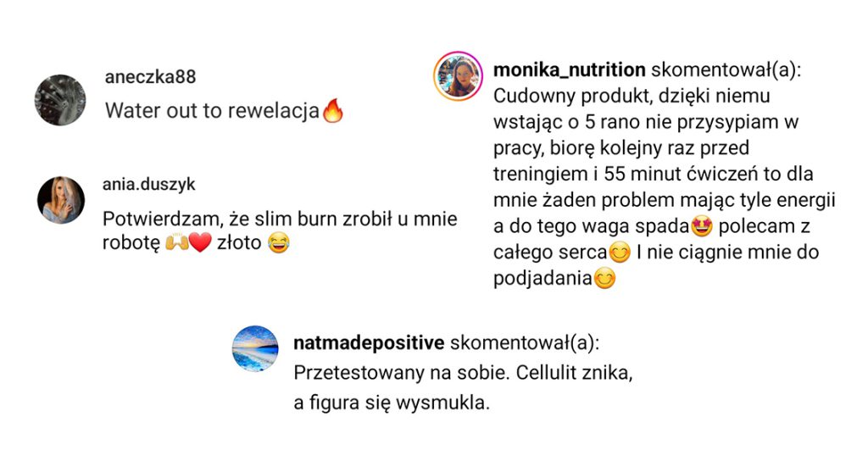Click the red heart emoji
Image resolution: width=868 pixels, height=461 pixels.
(200, 242)
